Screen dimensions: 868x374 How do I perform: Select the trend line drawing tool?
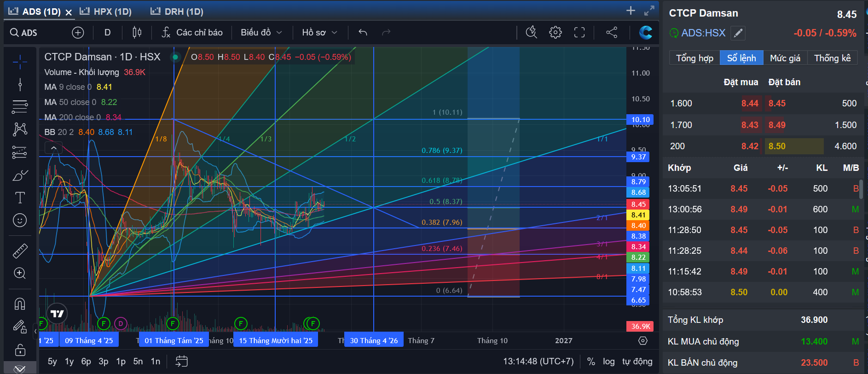(x=20, y=84)
